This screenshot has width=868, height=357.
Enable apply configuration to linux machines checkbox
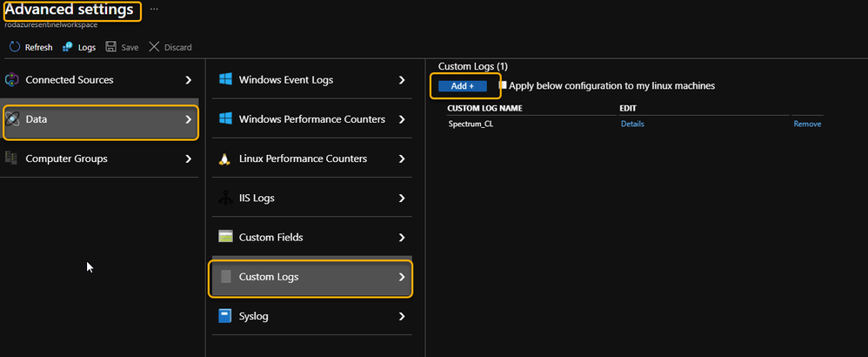pos(503,85)
